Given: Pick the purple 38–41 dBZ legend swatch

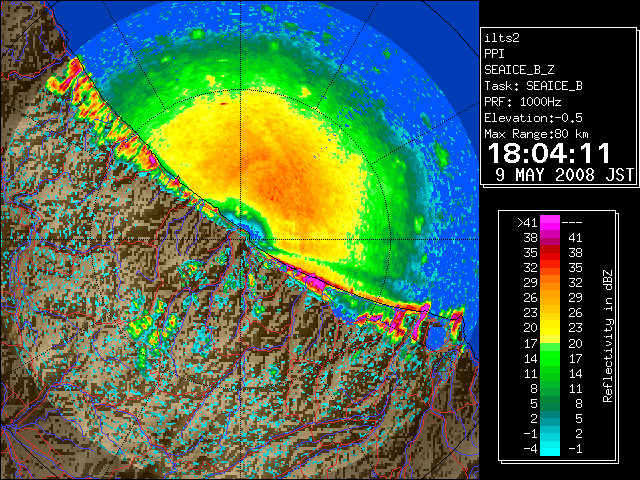Looking at the screenshot, I should tap(550, 238).
